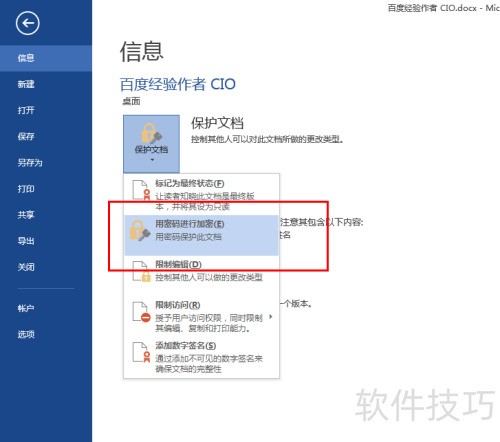Click the 百度经验作者 CIO document title
The width and height of the screenshot is (500, 442).
point(178,84)
